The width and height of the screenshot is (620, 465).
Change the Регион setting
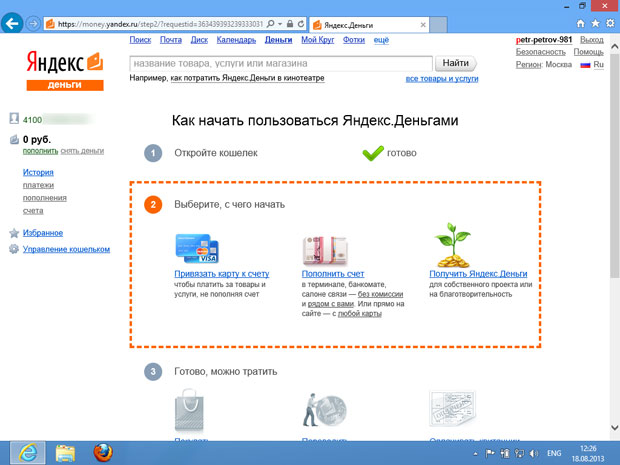tap(528, 64)
